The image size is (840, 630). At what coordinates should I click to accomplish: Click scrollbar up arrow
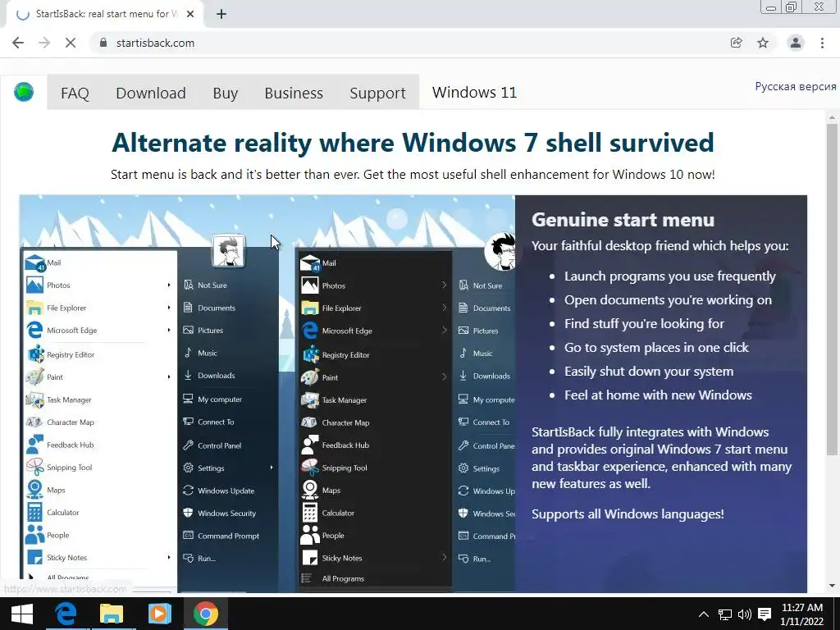832,117
